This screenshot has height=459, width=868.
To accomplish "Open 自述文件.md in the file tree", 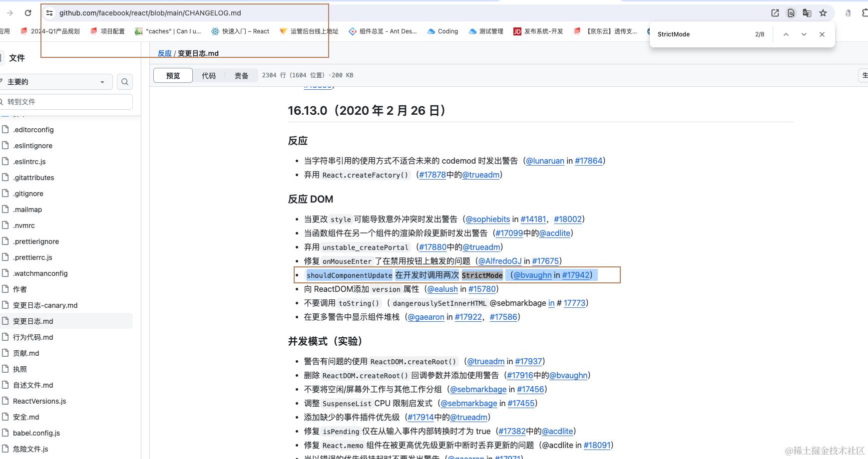I will [33, 385].
